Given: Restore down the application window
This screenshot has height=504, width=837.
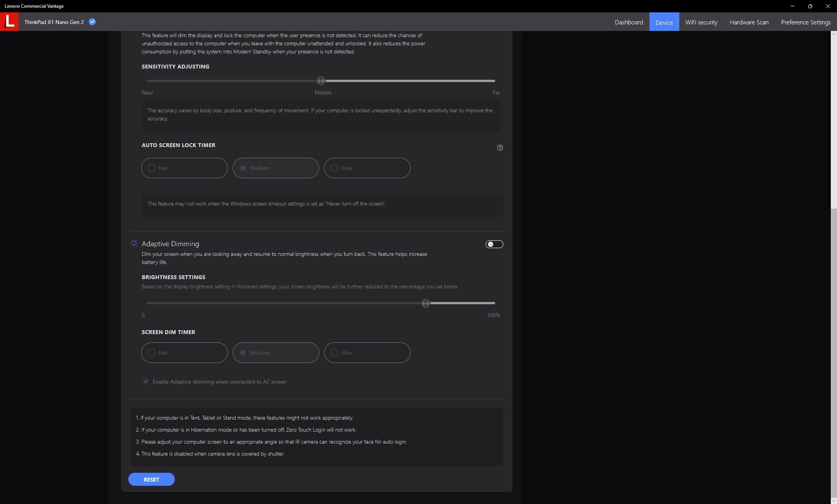Looking at the screenshot, I should point(810,6).
